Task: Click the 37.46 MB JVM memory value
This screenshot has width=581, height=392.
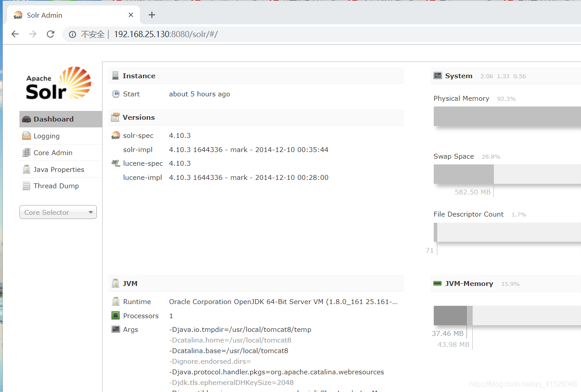Action: click(x=447, y=334)
